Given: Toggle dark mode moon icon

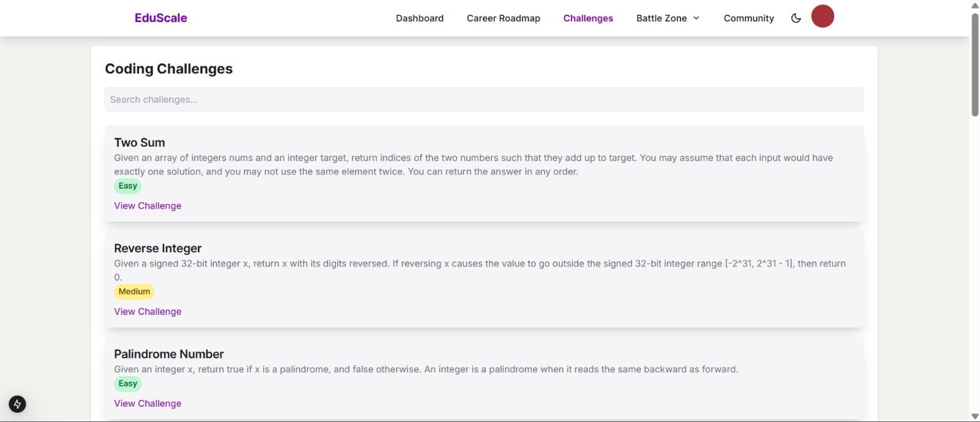Looking at the screenshot, I should point(796,18).
